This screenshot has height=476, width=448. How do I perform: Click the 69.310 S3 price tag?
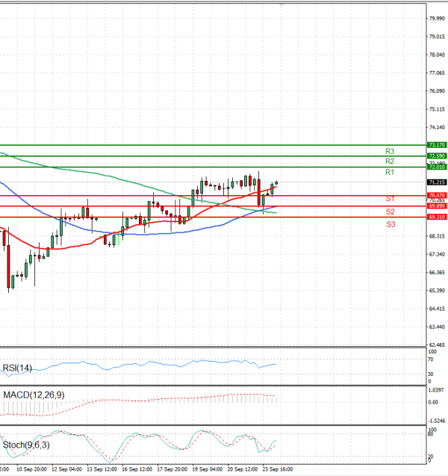tap(437, 217)
